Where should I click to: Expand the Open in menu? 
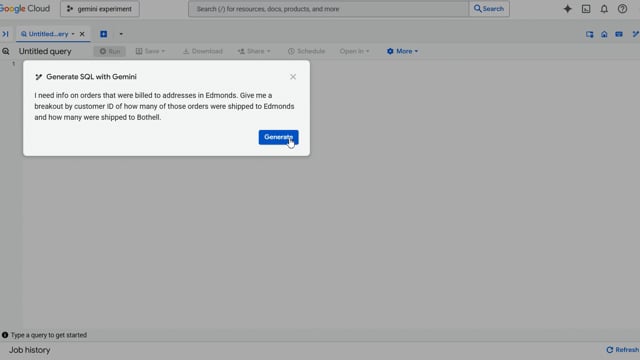[x=354, y=51]
